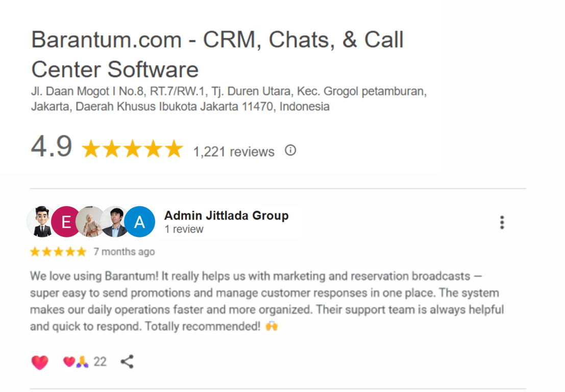Viewport: 565px width, 392px height.
Task: Open the three-dot menu for the review
Action: click(502, 223)
